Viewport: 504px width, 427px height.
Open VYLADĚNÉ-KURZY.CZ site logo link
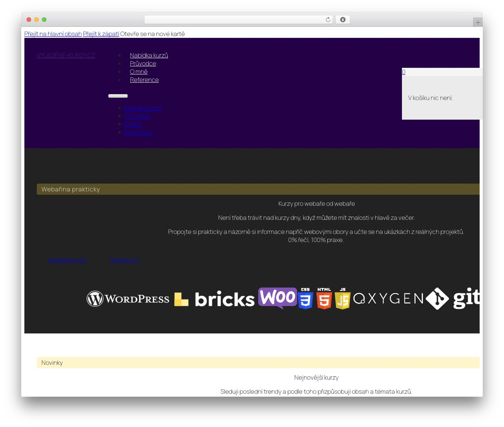tap(66, 55)
